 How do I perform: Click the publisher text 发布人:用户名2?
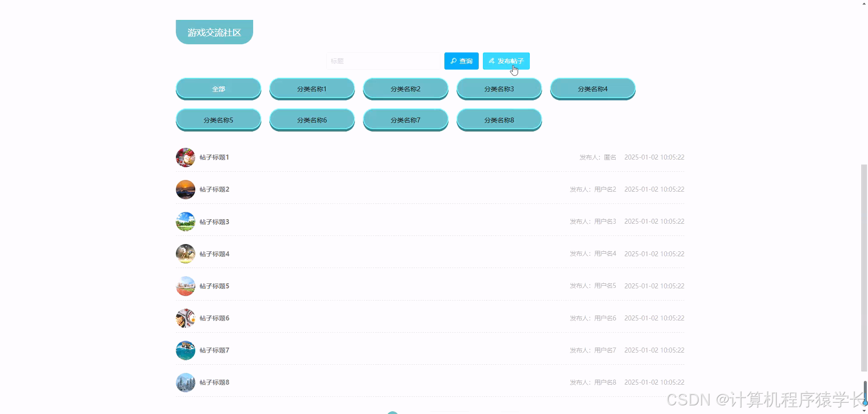click(x=593, y=189)
